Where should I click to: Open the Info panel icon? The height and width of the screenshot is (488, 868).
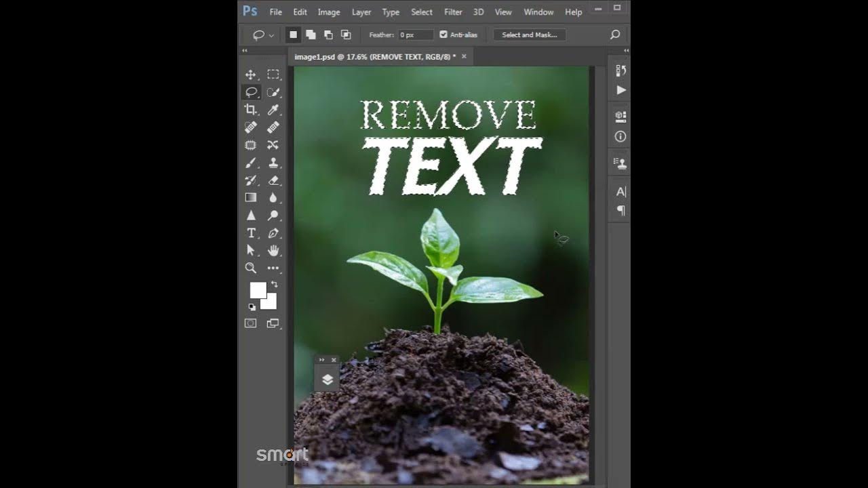pos(620,136)
